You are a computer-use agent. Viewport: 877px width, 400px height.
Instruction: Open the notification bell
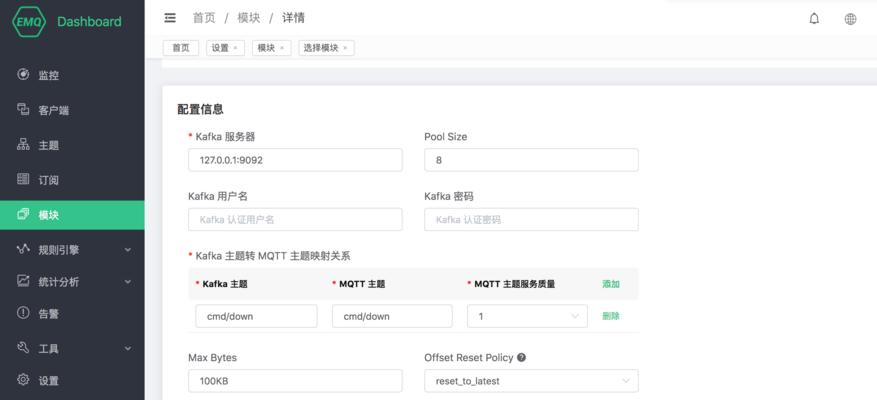814,18
